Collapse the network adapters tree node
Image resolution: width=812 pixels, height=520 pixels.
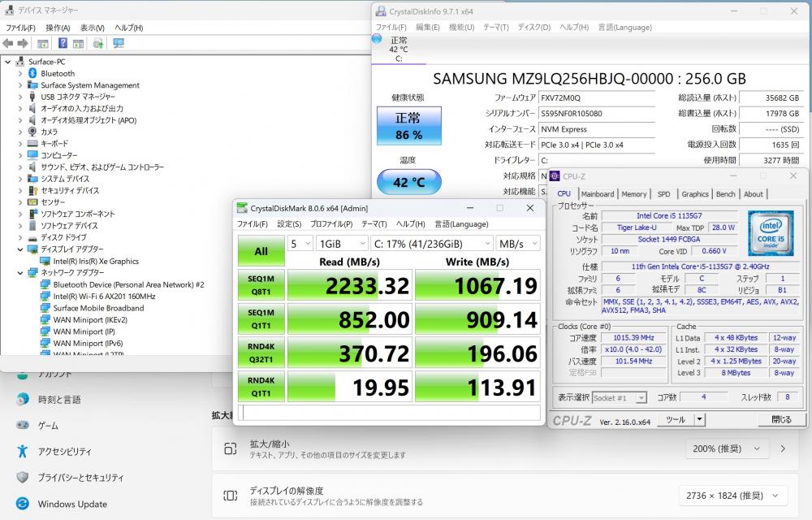coord(20,273)
